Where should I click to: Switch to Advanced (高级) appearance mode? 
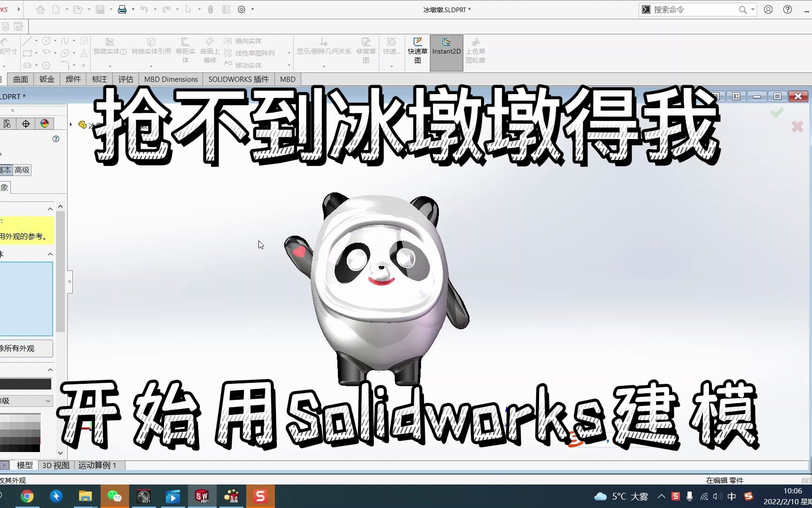click(x=22, y=170)
